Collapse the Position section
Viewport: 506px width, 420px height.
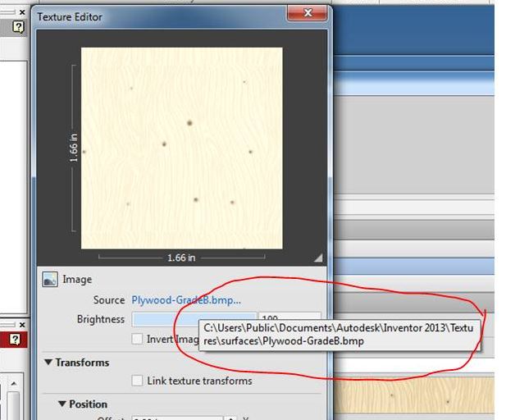[62, 404]
